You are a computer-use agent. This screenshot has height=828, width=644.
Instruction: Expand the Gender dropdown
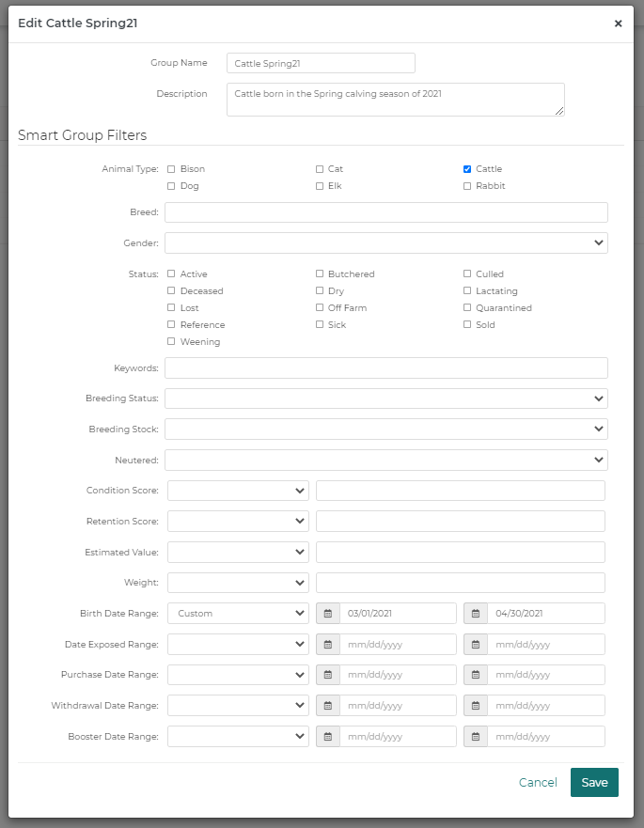tap(386, 242)
